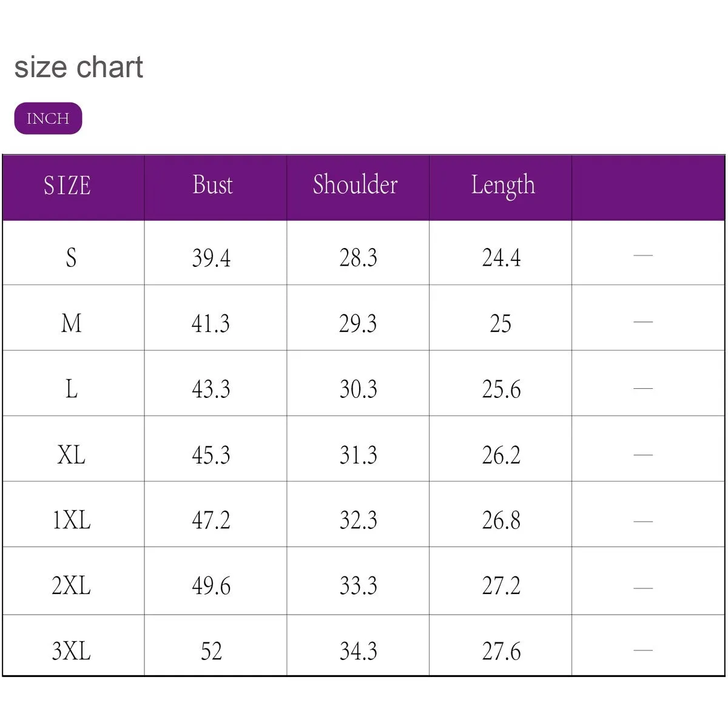Click the S size row label
The image size is (728, 728).
pyautogui.click(x=72, y=258)
